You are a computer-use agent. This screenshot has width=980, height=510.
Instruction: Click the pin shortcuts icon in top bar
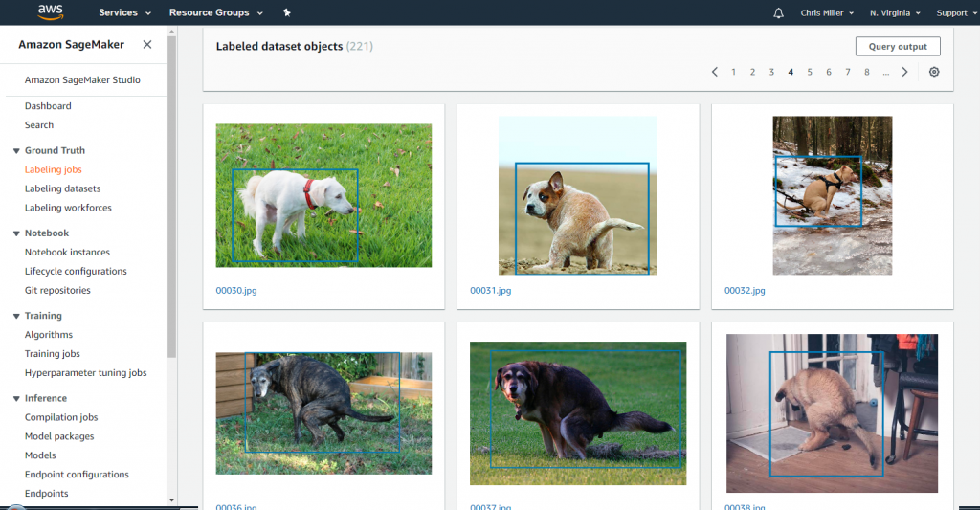tap(287, 12)
